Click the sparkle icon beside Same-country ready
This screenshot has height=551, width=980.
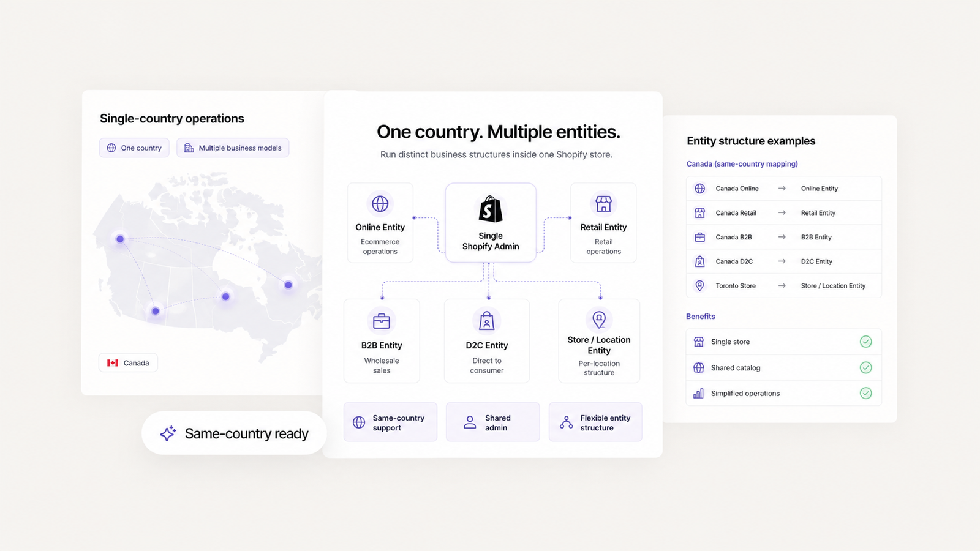coord(168,433)
